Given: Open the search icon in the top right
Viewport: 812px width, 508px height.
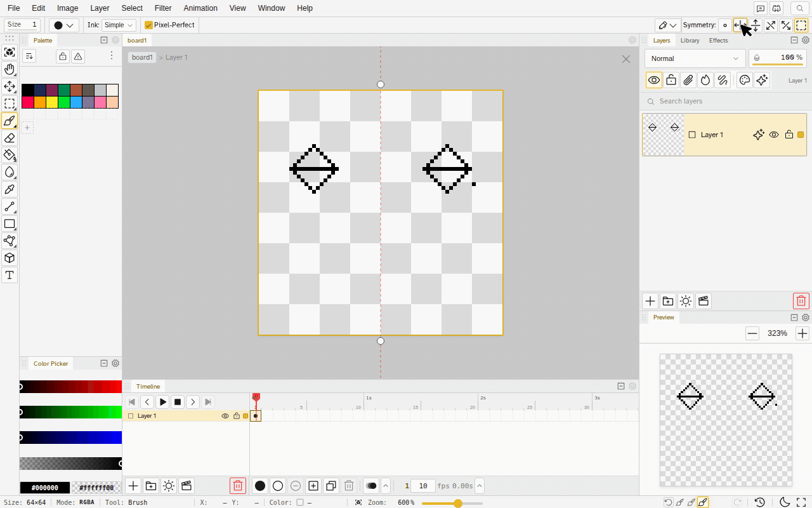Looking at the screenshot, I should pos(800,8).
